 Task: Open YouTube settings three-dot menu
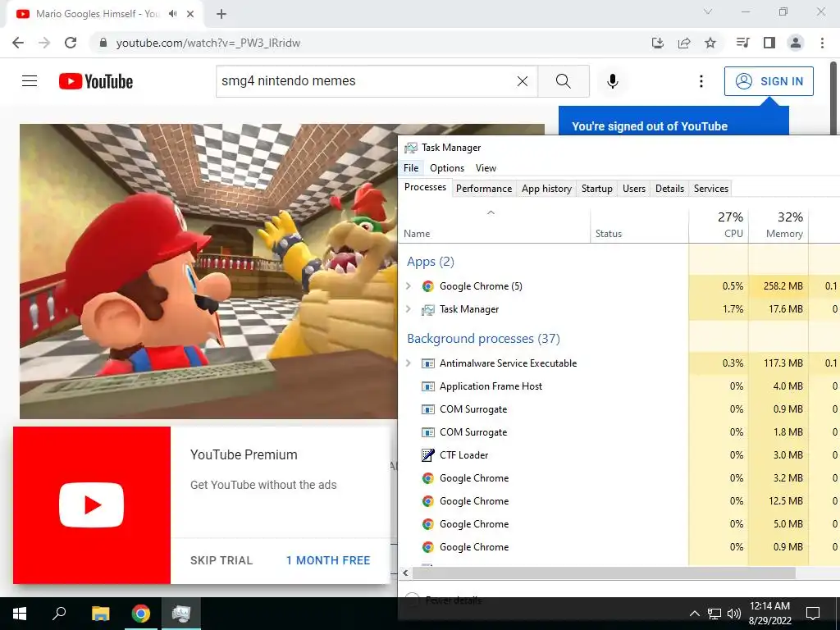[701, 81]
